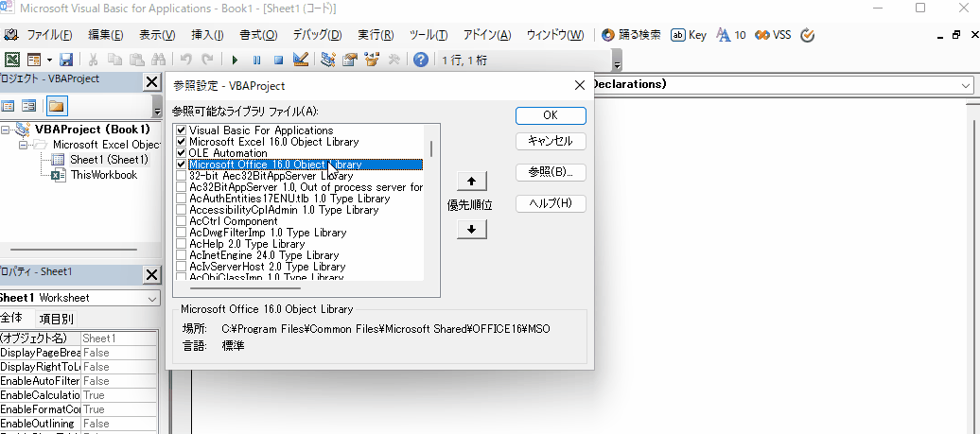
Task: Click the Reset stop square icon
Action: 279,60
